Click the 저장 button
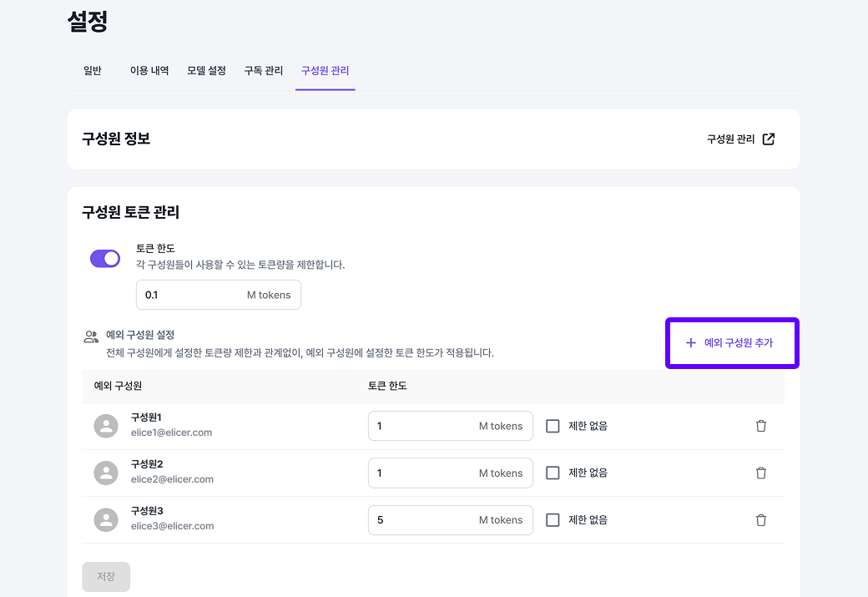The image size is (868, 597). tap(105, 576)
